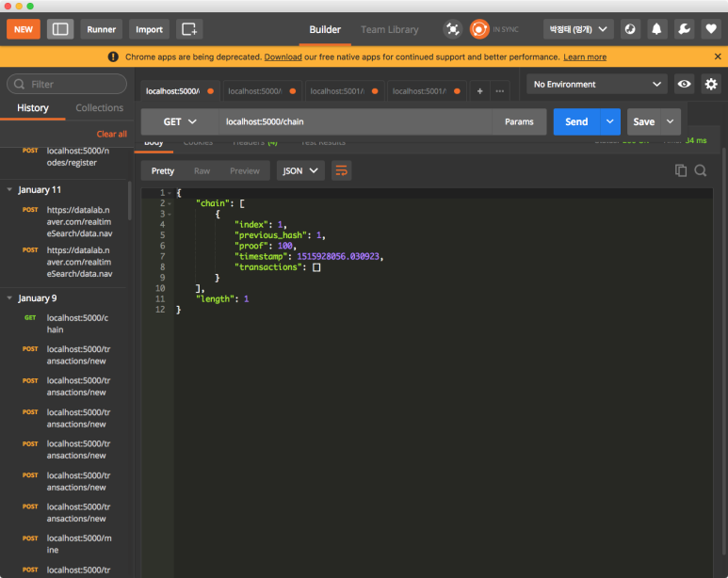Open Send button dropdown arrow
The image size is (728, 578).
click(610, 121)
